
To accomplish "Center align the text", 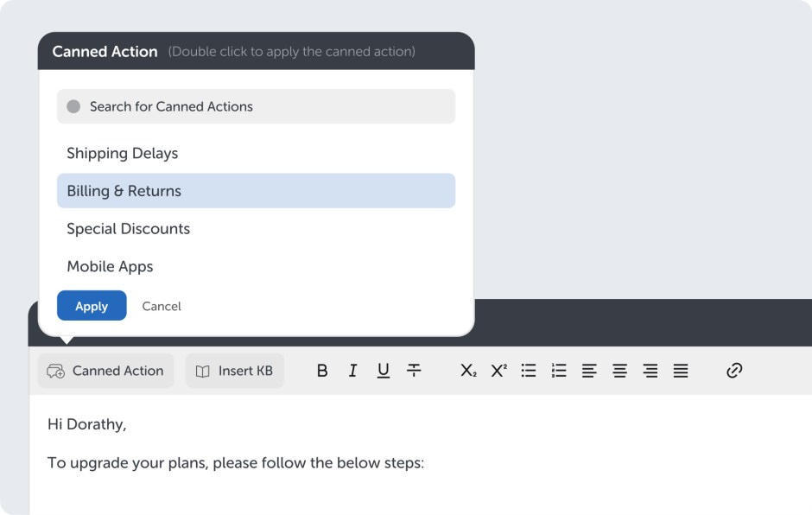I will tap(619, 371).
